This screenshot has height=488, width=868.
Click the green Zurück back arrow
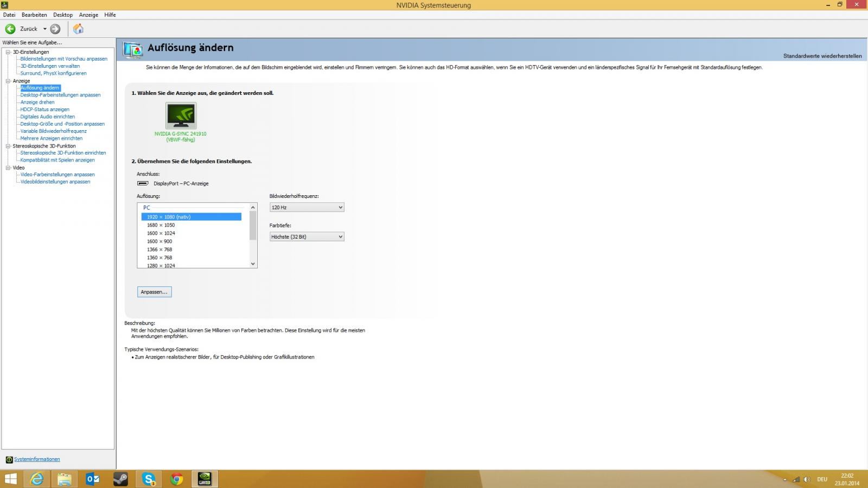(10, 29)
